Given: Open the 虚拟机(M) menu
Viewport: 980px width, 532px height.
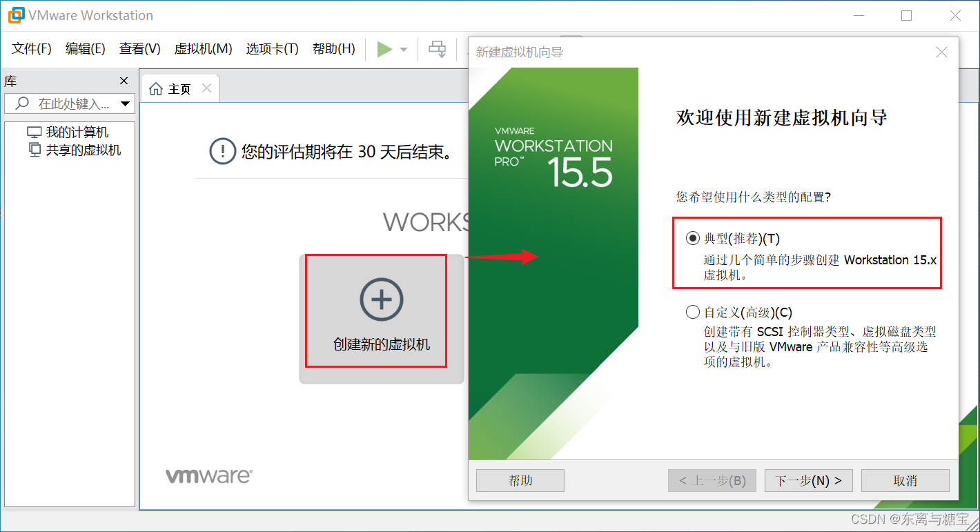Looking at the screenshot, I should coord(203,49).
